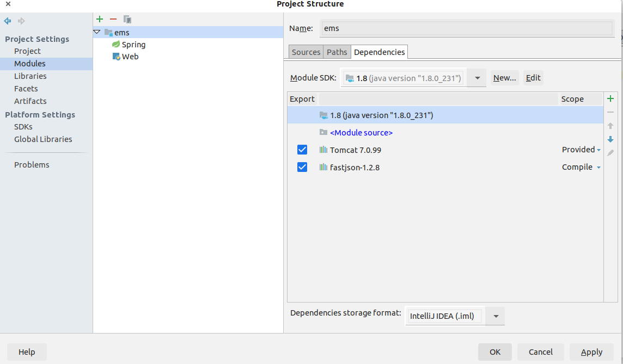Viewport: 623px width, 364px height.
Task: Select the 'fastjson-1.2.8' dependency name
Action: [x=355, y=168]
